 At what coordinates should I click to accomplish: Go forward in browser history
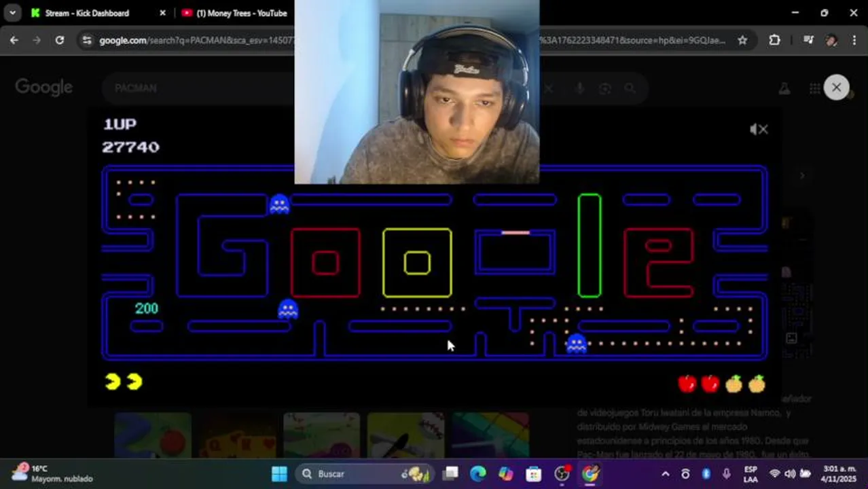37,40
